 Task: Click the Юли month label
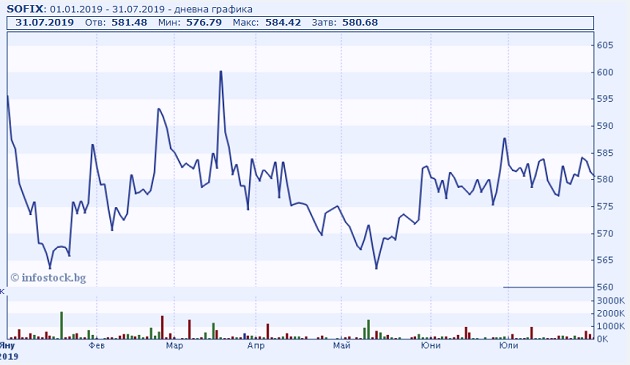click(x=509, y=345)
